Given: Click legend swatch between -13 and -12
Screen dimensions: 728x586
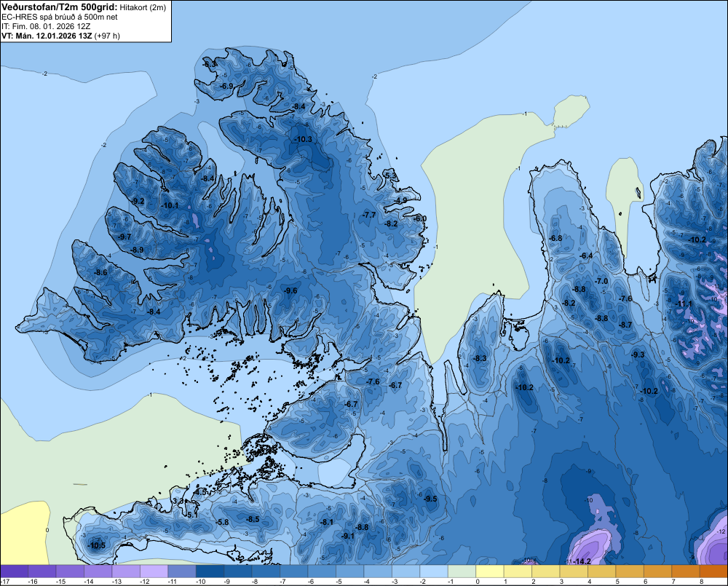Looking at the screenshot, I should 126,571.
